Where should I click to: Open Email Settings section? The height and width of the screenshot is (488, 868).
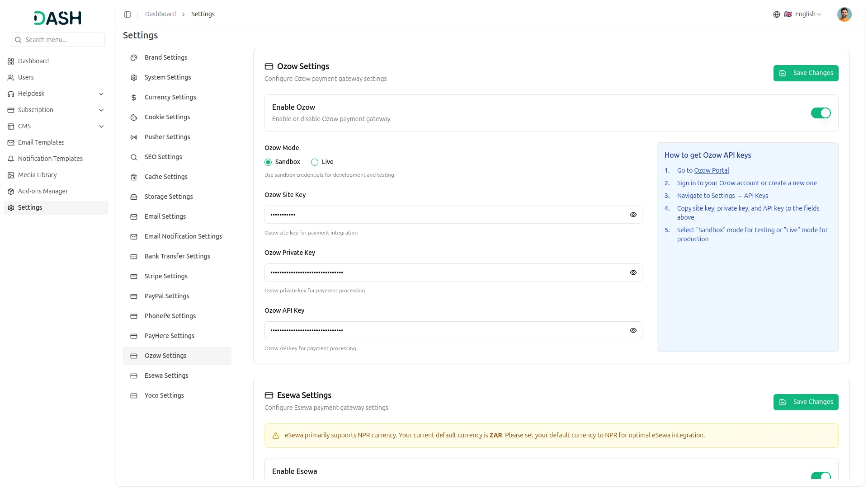click(x=177, y=217)
